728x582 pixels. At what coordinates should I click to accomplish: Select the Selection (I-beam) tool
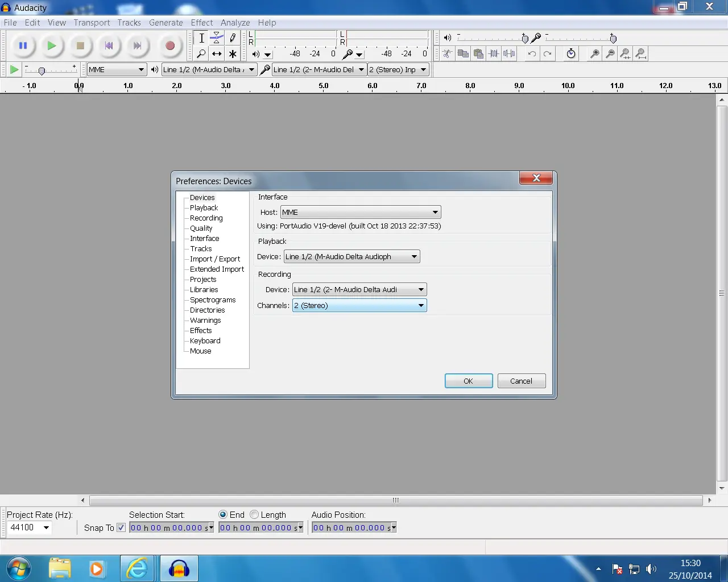click(201, 38)
